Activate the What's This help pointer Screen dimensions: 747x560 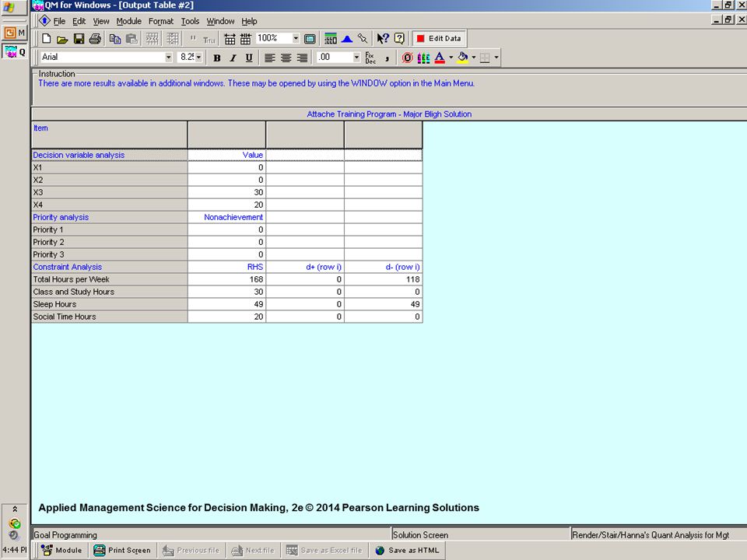pos(383,39)
